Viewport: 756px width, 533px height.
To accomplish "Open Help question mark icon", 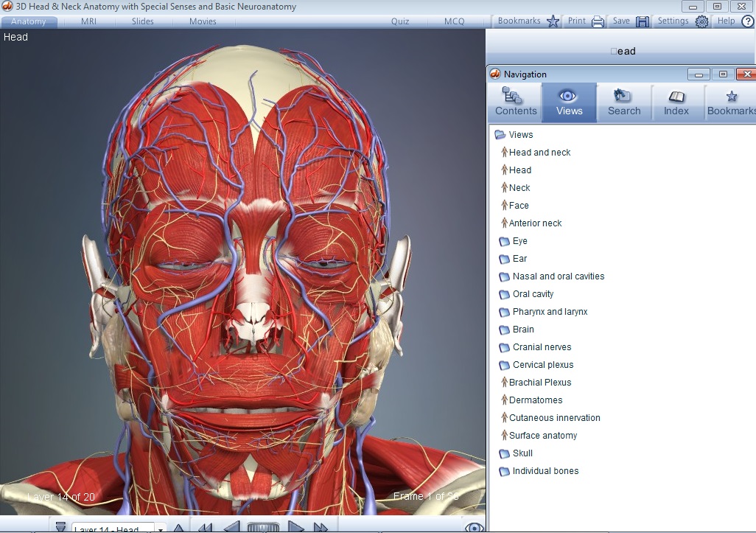I will 746,21.
